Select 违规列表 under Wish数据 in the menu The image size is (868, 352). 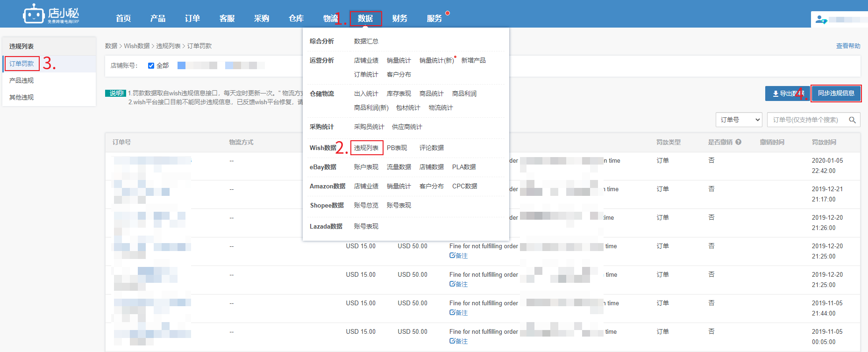pos(366,148)
